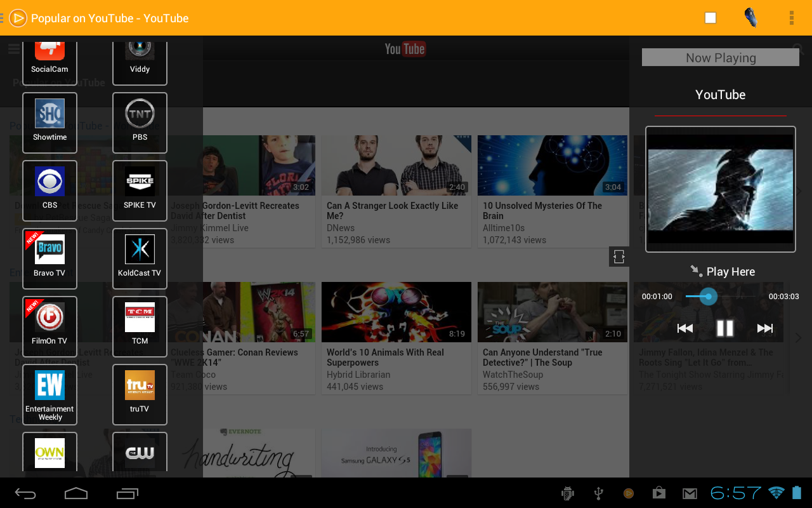
Task: Open the Android recent apps button
Action: click(128, 493)
